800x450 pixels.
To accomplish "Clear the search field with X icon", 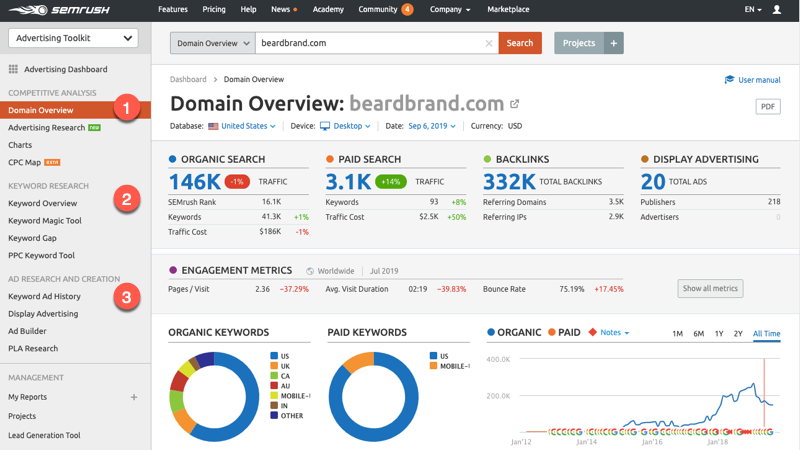I will point(489,44).
